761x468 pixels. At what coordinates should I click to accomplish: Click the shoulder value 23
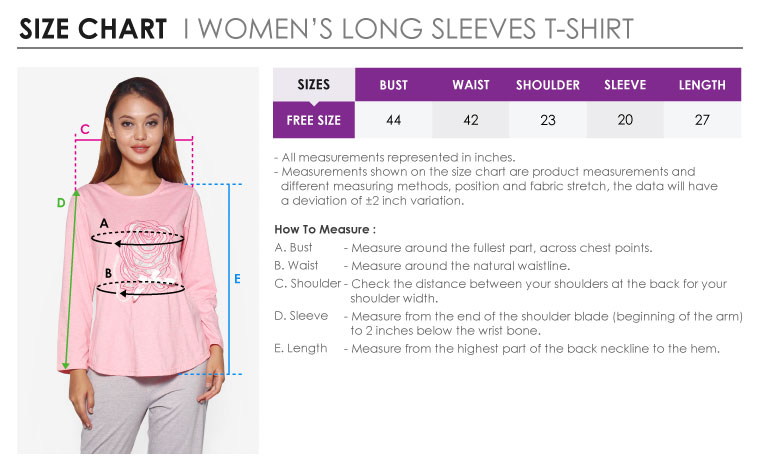pyautogui.click(x=548, y=120)
